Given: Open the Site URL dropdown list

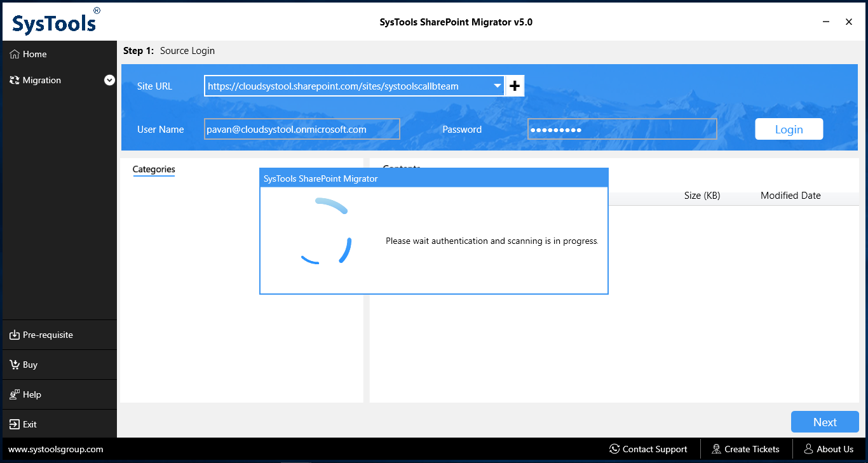Looking at the screenshot, I should [x=498, y=85].
